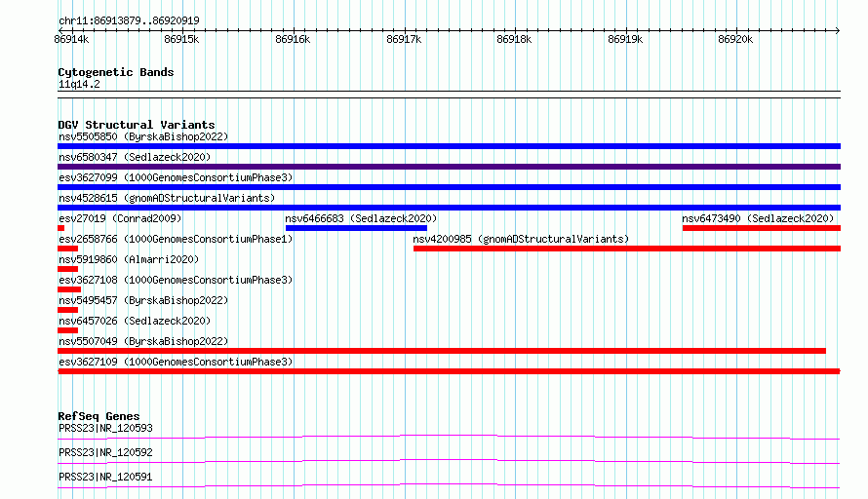Click the 86916k ruler position

point(293,39)
